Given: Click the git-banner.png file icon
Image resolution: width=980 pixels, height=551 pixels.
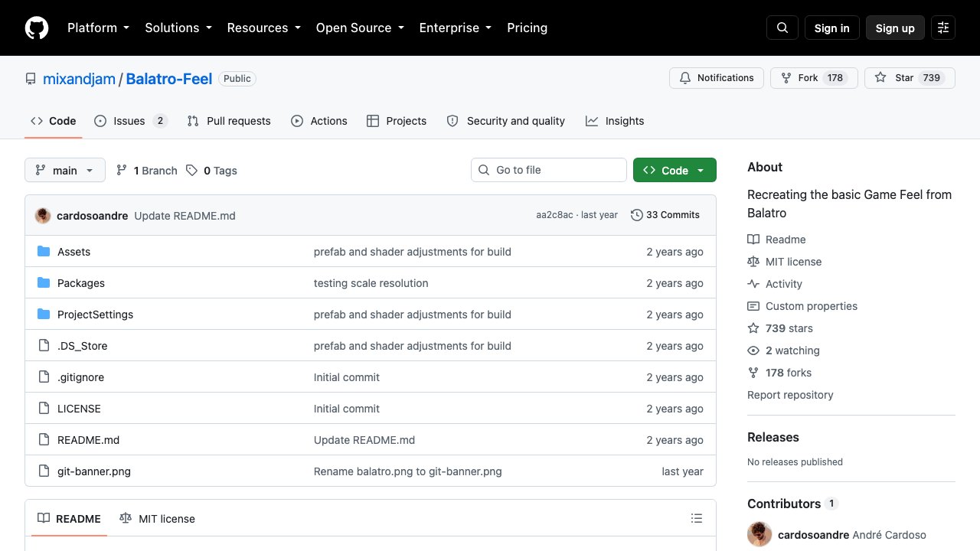Looking at the screenshot, I should pos(44,471).
